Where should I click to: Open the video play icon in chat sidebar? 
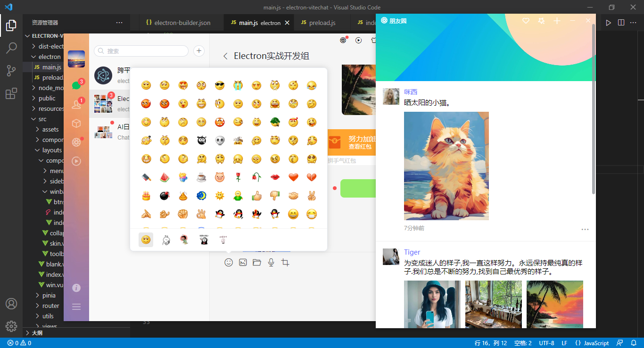coord(76,161)
